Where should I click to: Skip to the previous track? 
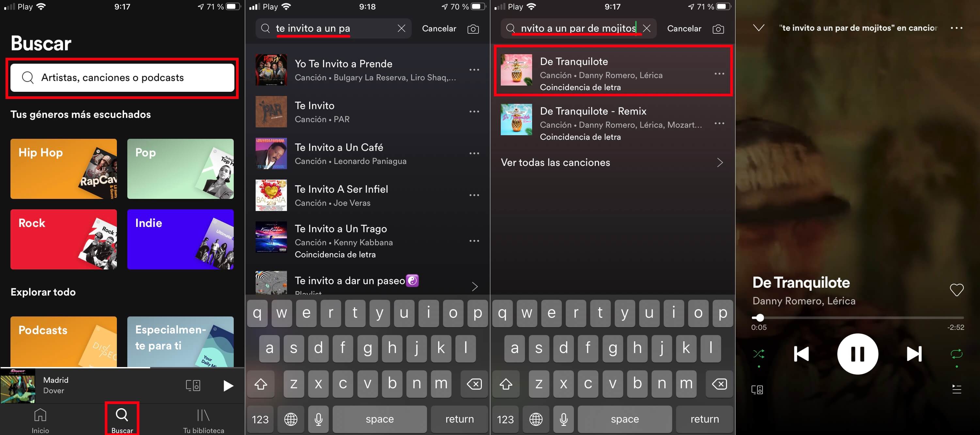pos(801,354)
